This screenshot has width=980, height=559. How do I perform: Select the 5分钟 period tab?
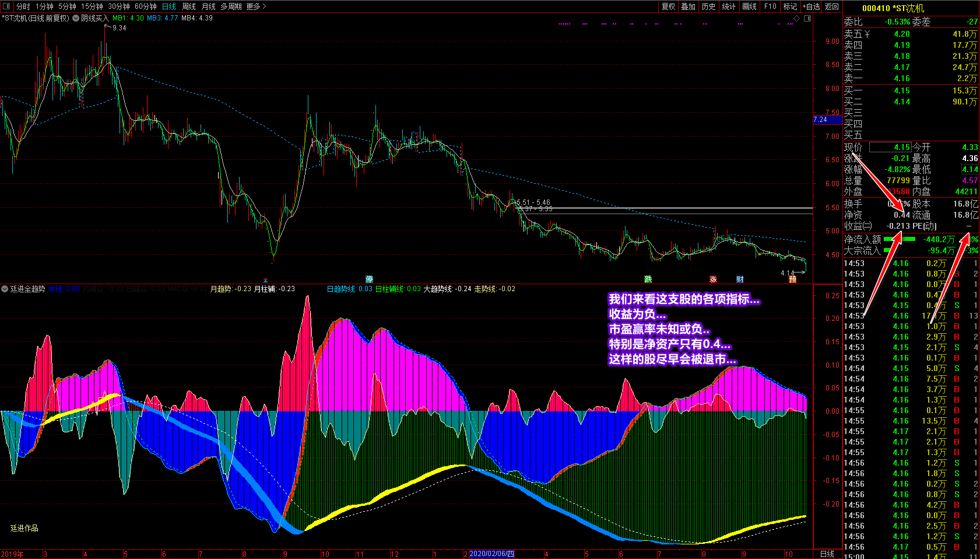(x=67, y=6)
